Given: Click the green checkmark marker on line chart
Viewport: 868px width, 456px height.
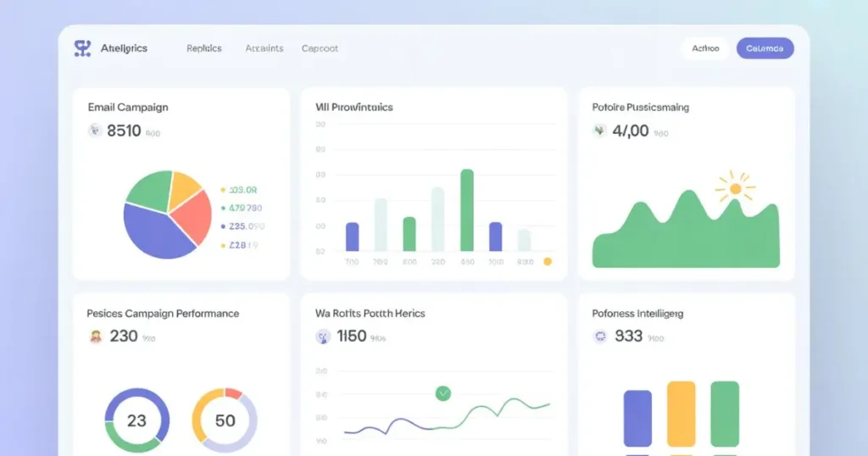Looking at the screenshot, I should tap(442, 393).
